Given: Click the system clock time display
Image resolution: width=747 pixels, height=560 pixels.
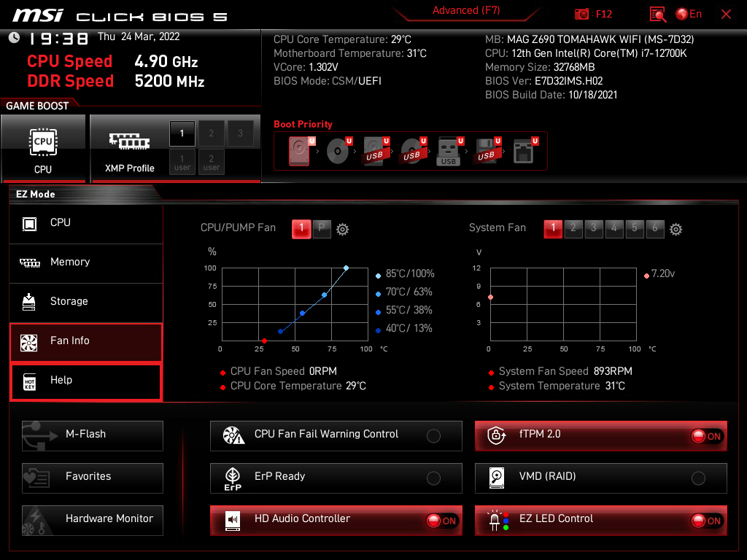Looking at the screenshot, I should (x=58, y=39).
